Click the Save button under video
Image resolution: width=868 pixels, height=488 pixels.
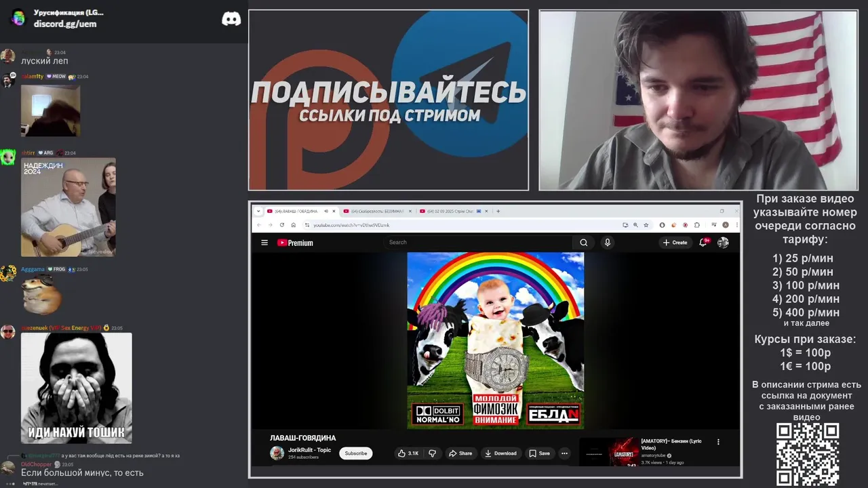(539, 453)
